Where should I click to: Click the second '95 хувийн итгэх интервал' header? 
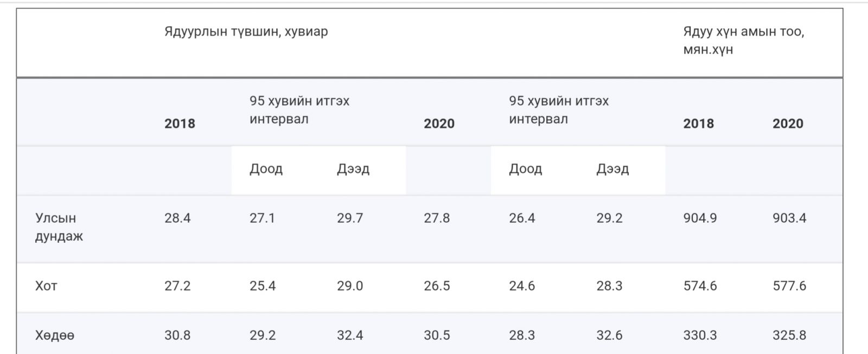click(x=559, y=110)
